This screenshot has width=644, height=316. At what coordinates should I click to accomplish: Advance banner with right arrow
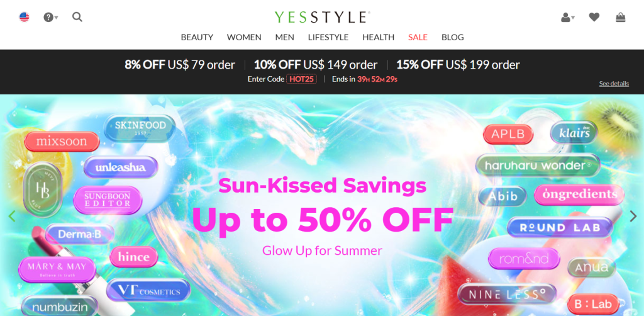(633, 216)
